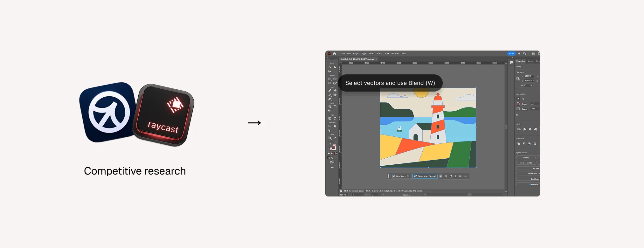Click the screen mode icon in toolbar
Viewport: 644px width, 248px height.
tap(332, 162)
